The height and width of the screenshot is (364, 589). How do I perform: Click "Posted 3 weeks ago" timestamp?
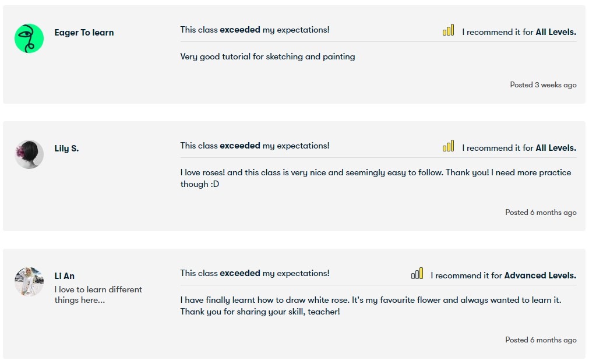pos(543,85)
